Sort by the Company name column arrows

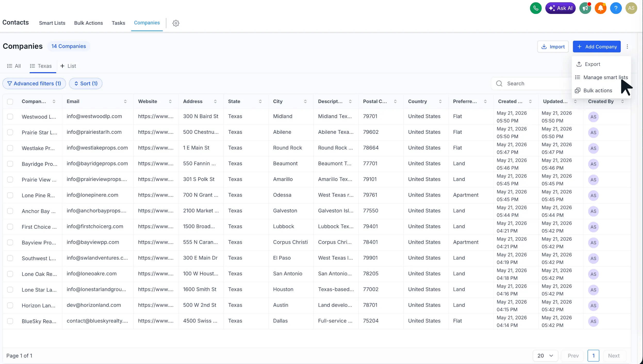pyautogui.click(x=54, y=102)
